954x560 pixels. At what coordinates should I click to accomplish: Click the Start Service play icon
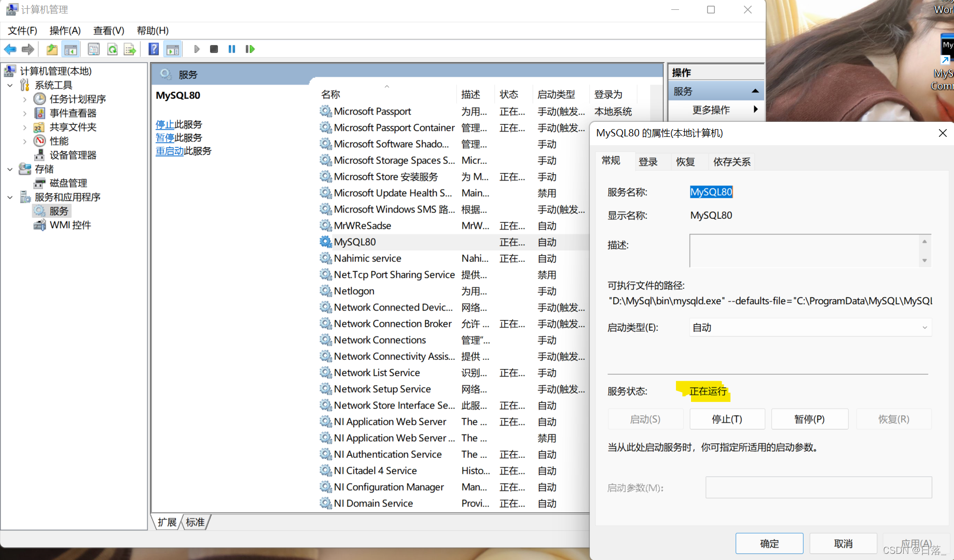[x=197, y=49]
